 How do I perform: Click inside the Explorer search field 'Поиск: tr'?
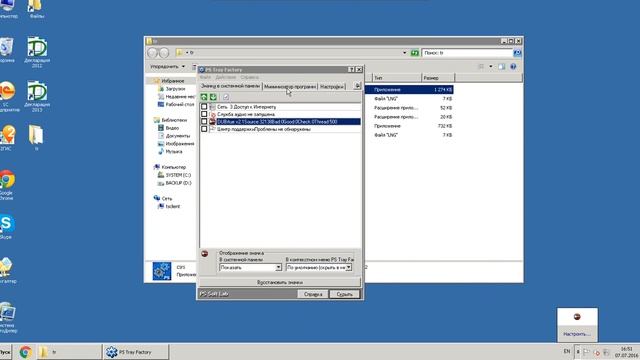click(467, 53)
